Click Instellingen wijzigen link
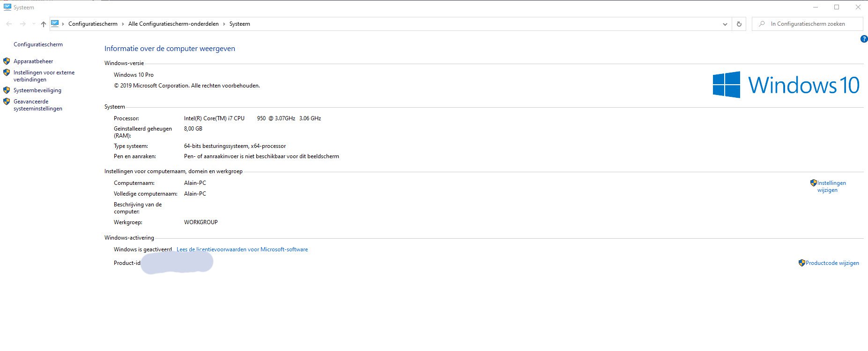This screenshot has width=868, height=351. click(x=831, y=186)
